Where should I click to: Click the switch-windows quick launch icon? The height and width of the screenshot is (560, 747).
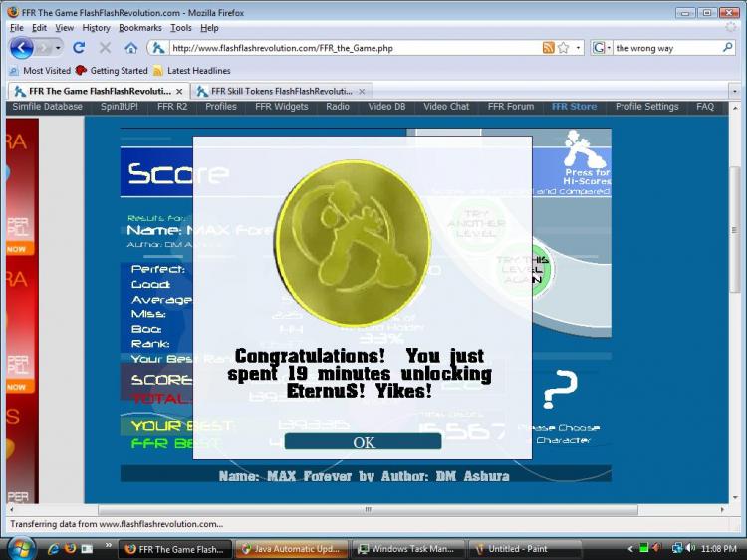87,549
